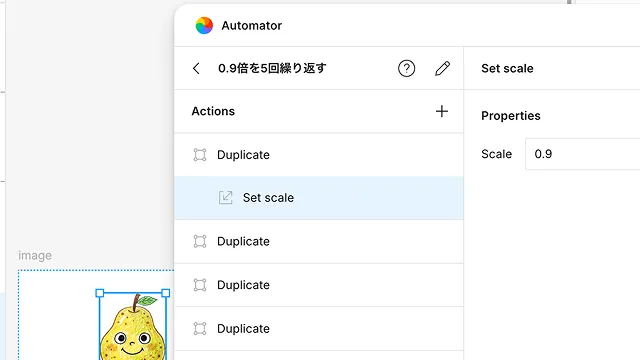Click the Properties heading
640x360 pixels.
click(x=511, y=116)
